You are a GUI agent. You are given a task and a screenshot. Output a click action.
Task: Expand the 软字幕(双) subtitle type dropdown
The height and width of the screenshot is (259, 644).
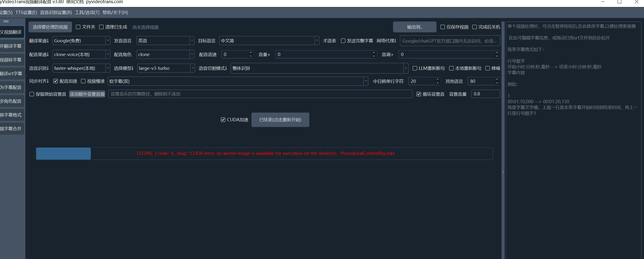point(365,81)
